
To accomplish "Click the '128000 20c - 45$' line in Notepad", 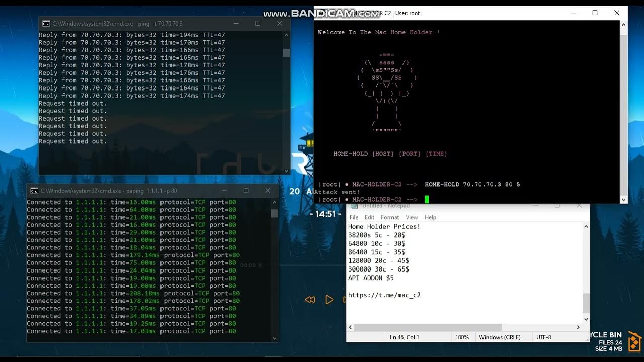I will [379, 261].
